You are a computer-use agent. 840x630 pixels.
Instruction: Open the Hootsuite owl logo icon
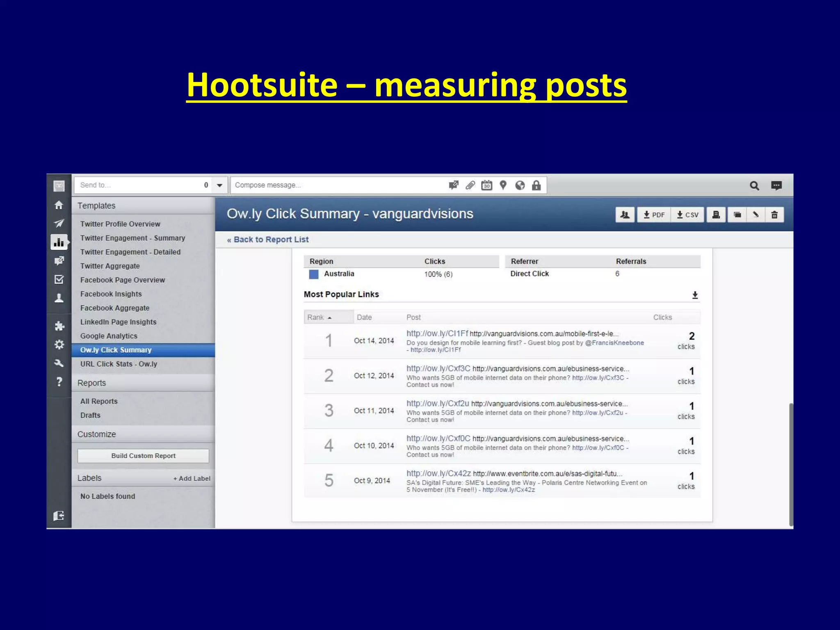[59, 186]
